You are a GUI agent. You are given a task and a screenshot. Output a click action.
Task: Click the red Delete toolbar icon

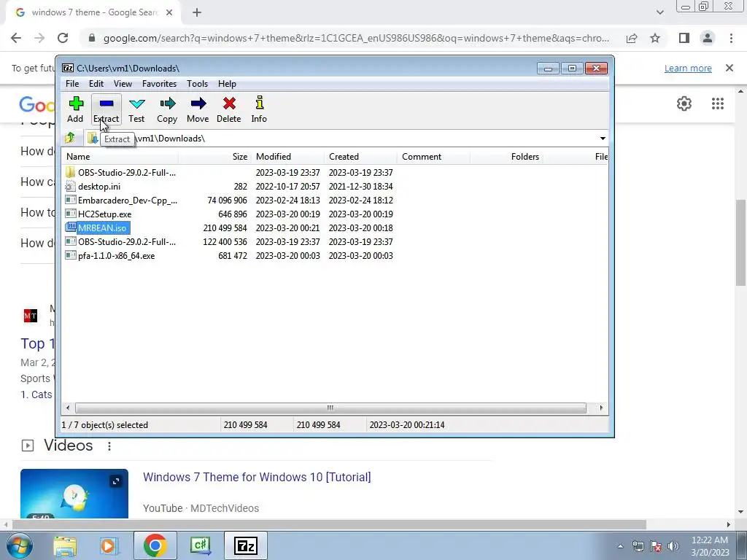[x=228, y=109]
